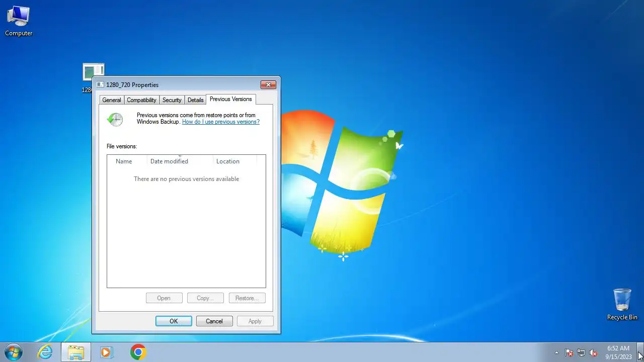The height and width of the screenshot is (362, 644).
Task: Sort by the Name column header
Action: coord(127,161)
